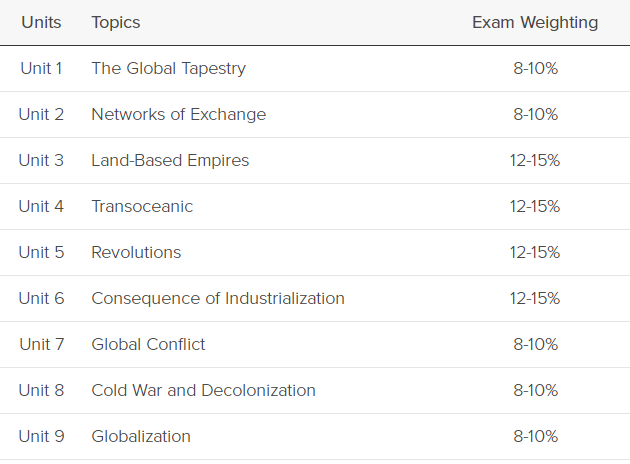630x464 pixels.
Task: Click the Unit 7 label
Action: click(x=41, y=345)
